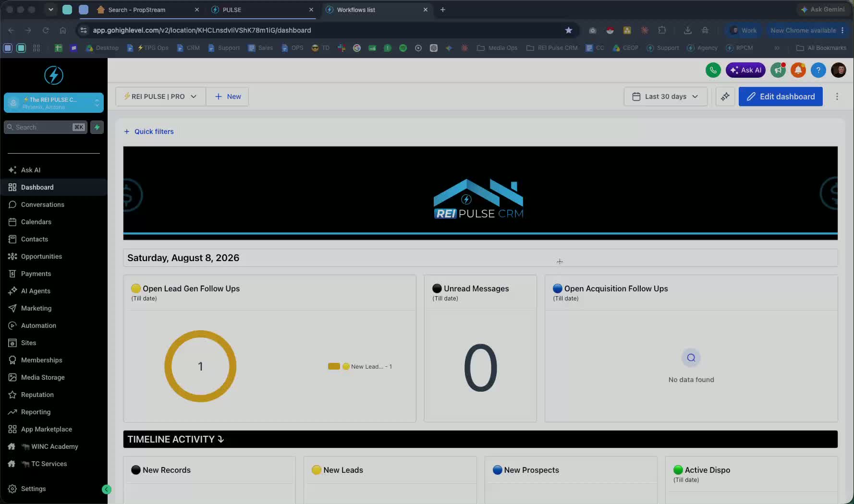Open the notifications bell icon
Screen dimensions: 854x504
(x=798, y=70)
